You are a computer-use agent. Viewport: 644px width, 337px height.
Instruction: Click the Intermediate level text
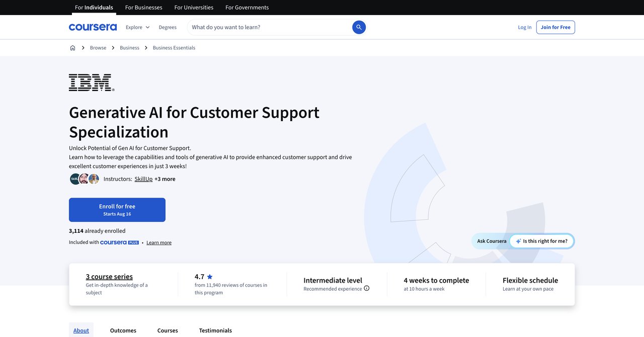tap(333, 281)
